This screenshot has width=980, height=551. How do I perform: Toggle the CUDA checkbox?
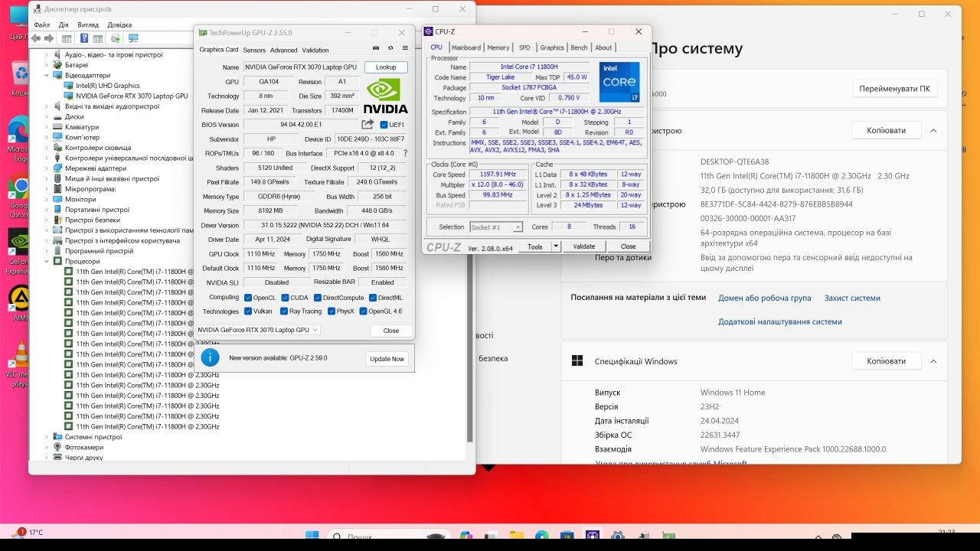pyautogui.click(x=283, y=298)
